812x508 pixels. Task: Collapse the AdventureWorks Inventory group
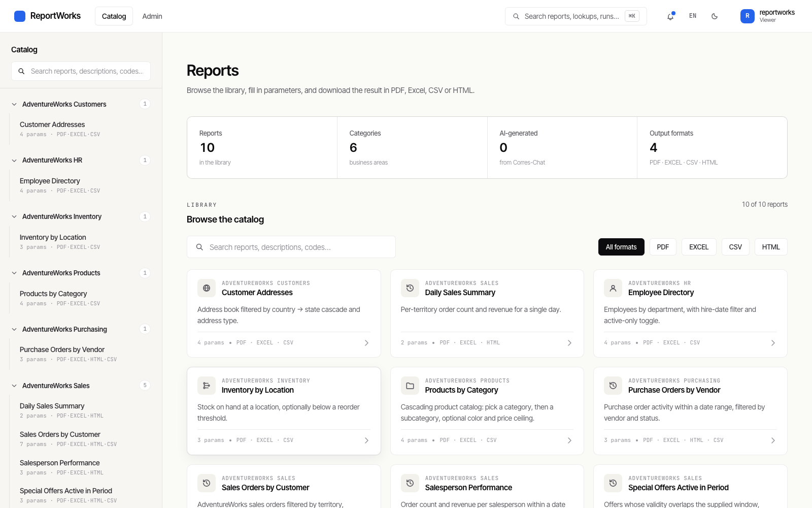[x=14, y=217]
